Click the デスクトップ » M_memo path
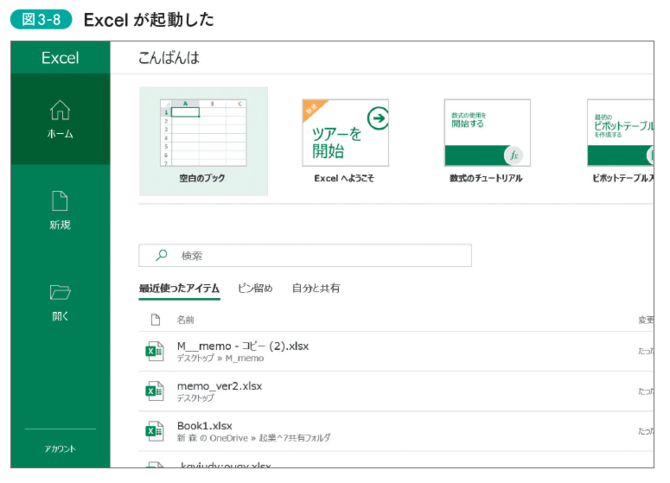Image resolution: width=670 pixels, height=483 pixels. tap(220, 358)
